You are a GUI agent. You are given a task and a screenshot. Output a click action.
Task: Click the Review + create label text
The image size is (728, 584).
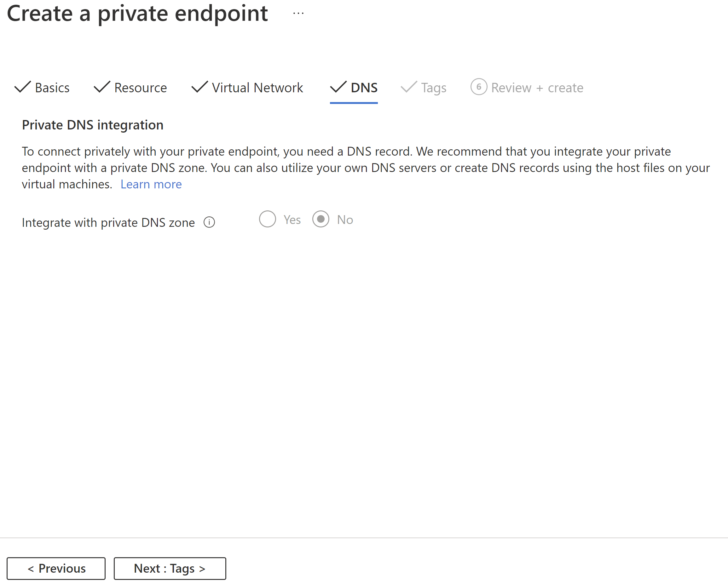click(x=536, y=88)
